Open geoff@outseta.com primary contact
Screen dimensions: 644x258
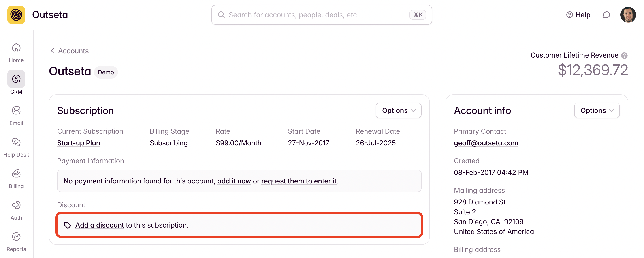[x=486, y=143]
